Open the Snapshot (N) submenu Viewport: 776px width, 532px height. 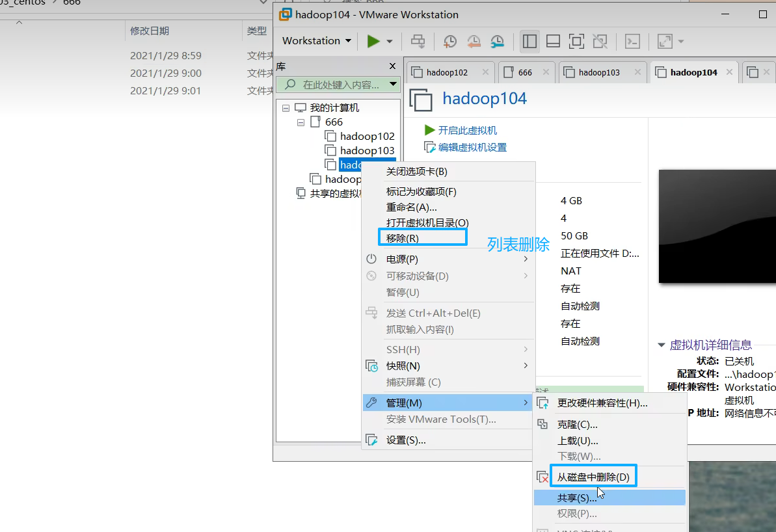click(448, 366)
